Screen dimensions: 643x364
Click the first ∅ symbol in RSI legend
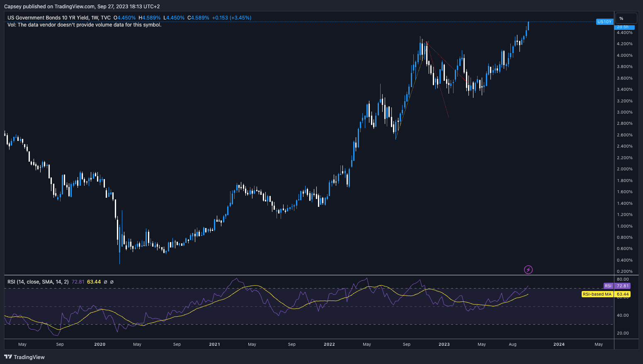105,282
